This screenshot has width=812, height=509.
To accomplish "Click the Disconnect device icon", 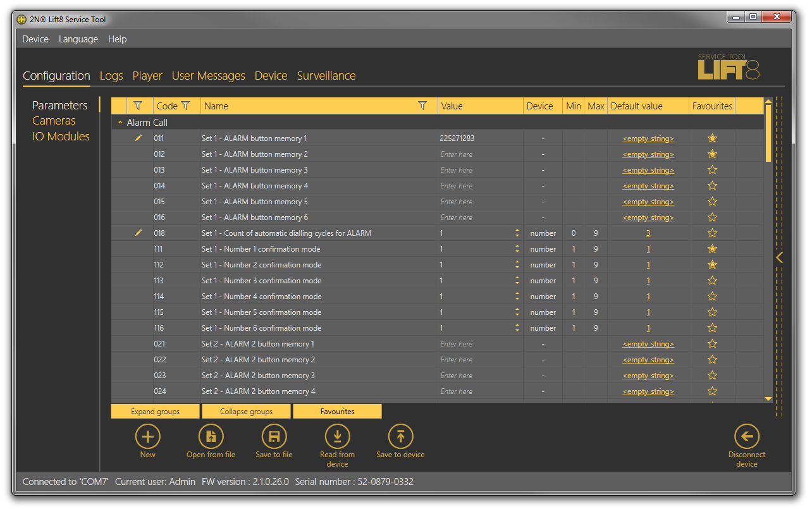I will tap(746, 436).
